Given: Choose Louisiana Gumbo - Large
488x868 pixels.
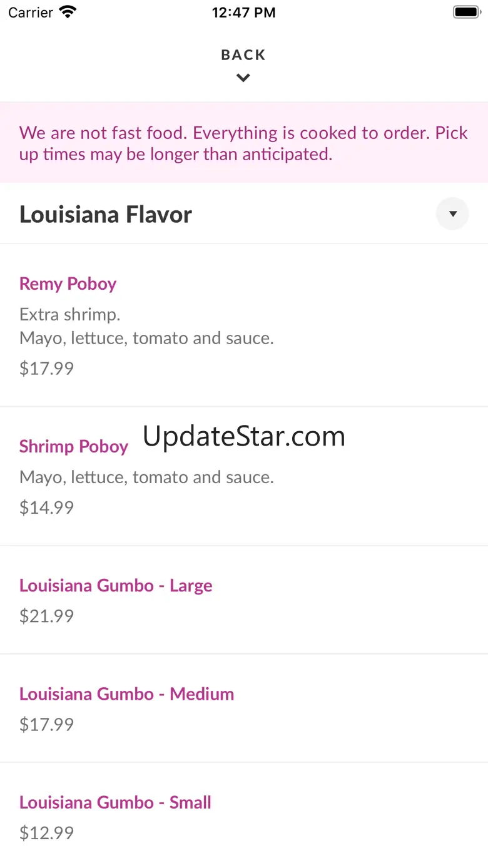Looking at the screenshot, I should point(116,586).
